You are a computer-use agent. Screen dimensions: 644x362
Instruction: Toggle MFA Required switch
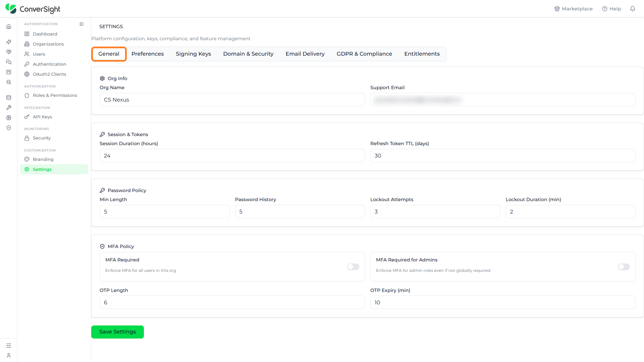pos(353,267)
